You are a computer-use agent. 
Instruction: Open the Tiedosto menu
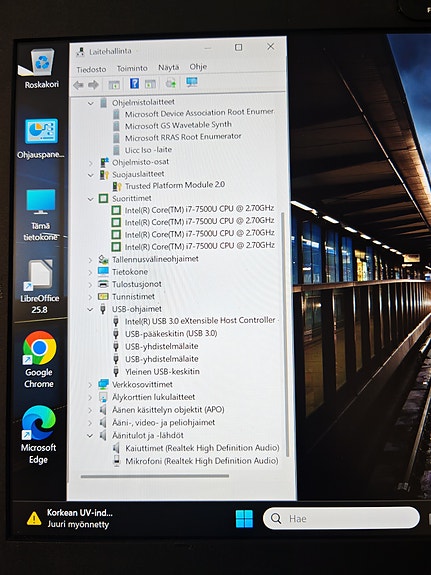click(91, 69)
